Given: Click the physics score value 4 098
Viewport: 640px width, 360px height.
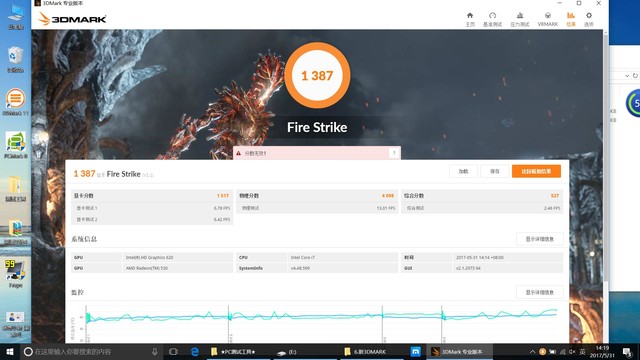Looking at the screenshot, I should tap(388, 196).
